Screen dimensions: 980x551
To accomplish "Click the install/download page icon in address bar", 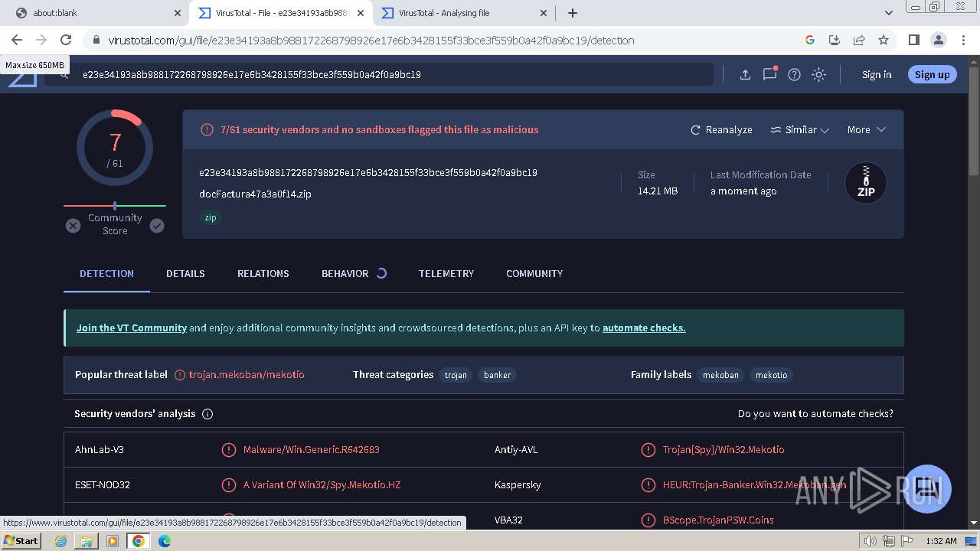I will pos(835,40).
